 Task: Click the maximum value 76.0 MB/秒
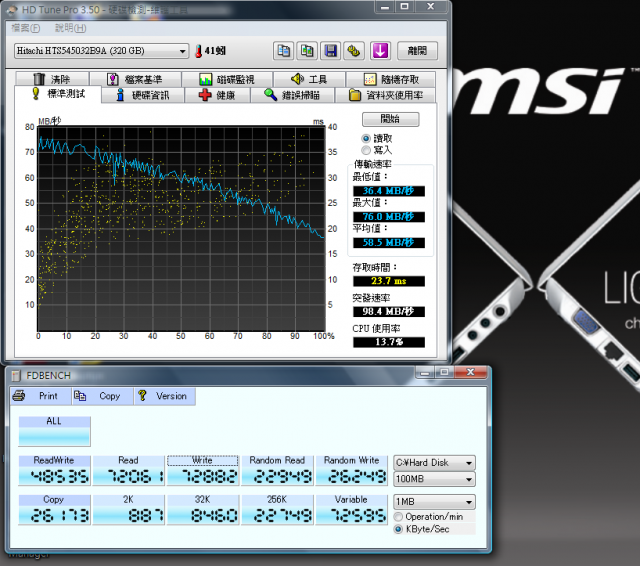pos(389,217)
